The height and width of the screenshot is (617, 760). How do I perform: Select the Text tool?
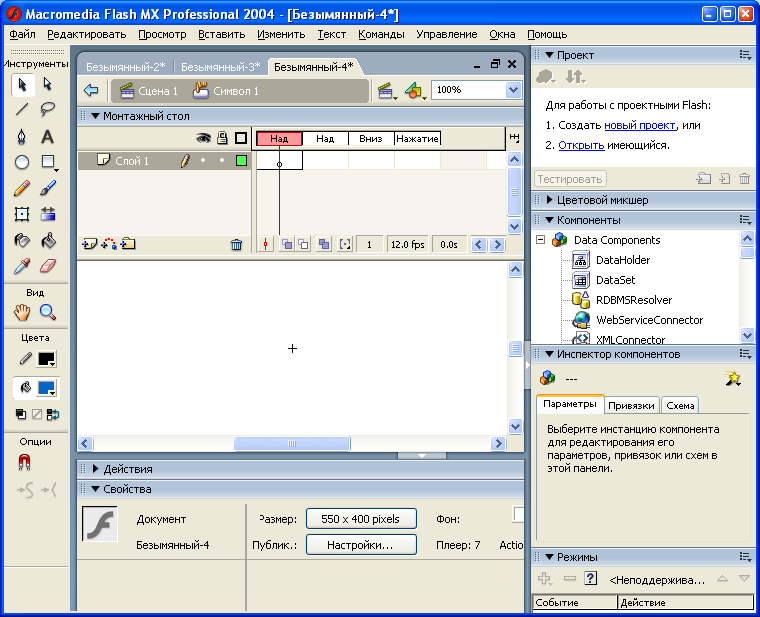pos(48,137)
